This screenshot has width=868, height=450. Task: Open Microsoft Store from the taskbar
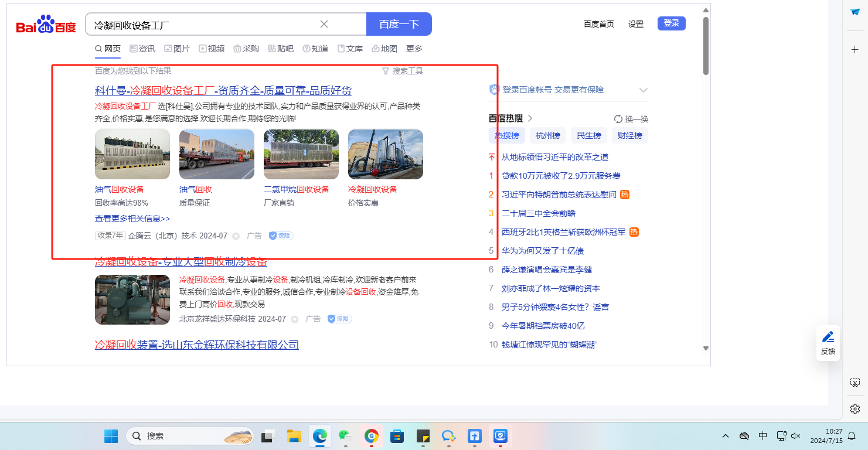(x=397, y=436)
